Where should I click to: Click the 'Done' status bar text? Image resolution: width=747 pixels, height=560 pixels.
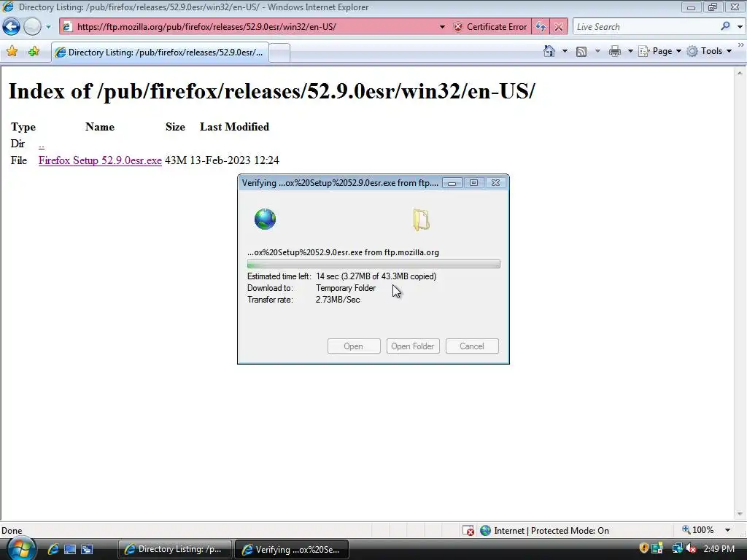tap(12, 531)
